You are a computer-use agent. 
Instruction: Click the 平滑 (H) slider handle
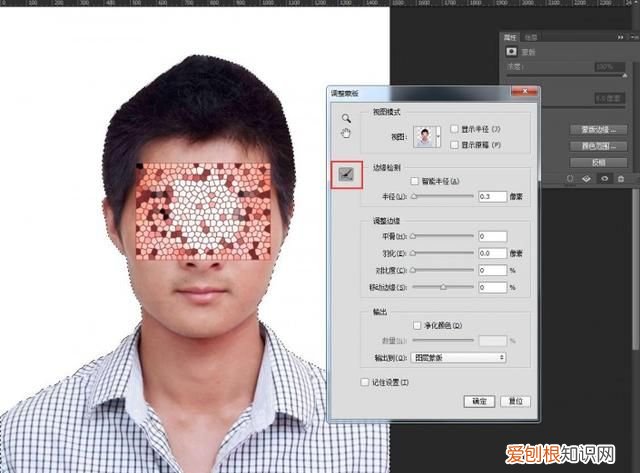[413, 236]
